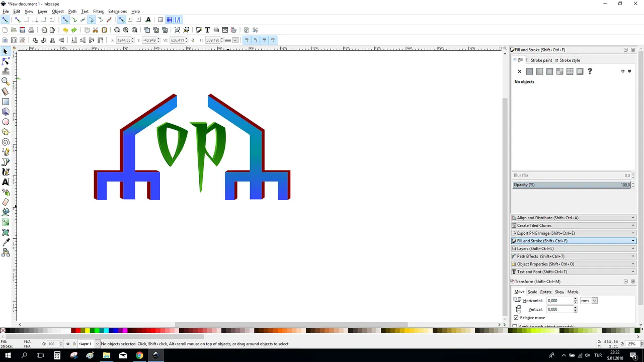
Task: Select the Node edit tool
Action: point(6,61)
